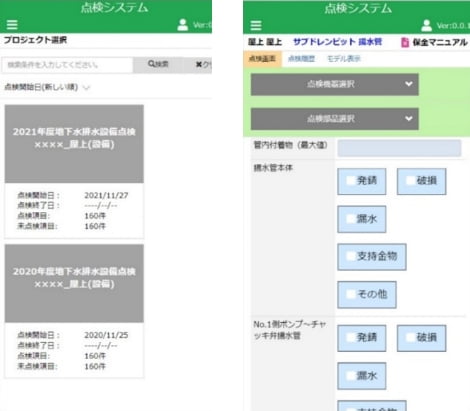This screenshot has width=470, height=411.
Task: Check 支持金物 under 揚水管本体
Action: 372,257
